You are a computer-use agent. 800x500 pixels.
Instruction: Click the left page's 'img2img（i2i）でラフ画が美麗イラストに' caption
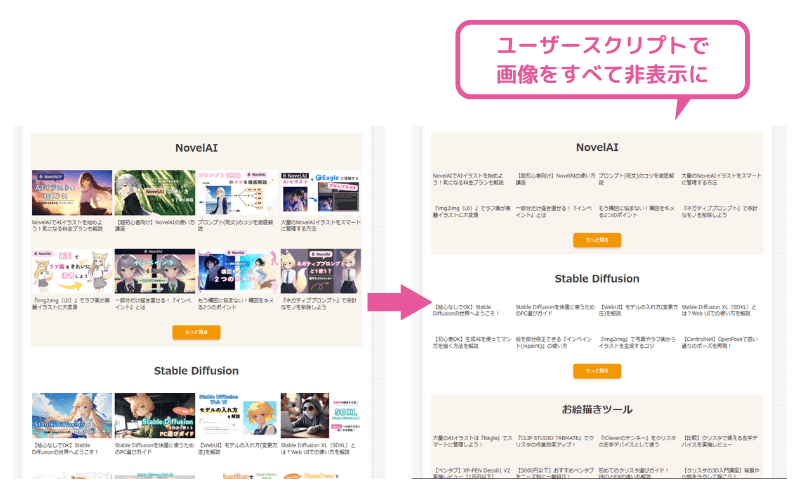click(71, 304)
